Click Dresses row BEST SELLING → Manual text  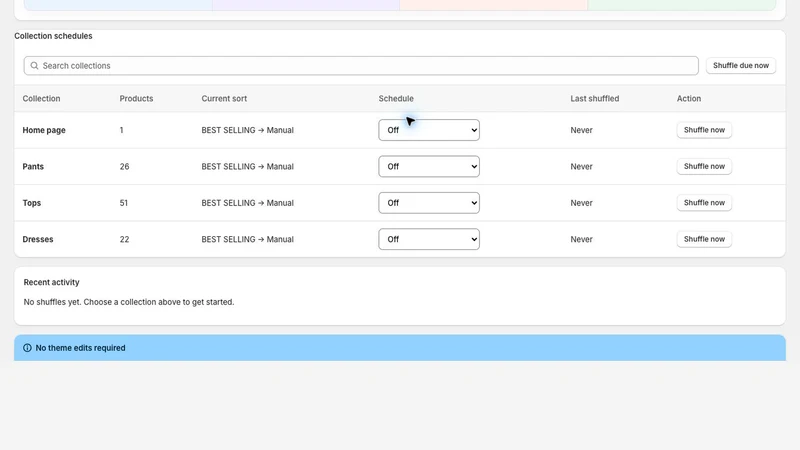tap(247, 239)
